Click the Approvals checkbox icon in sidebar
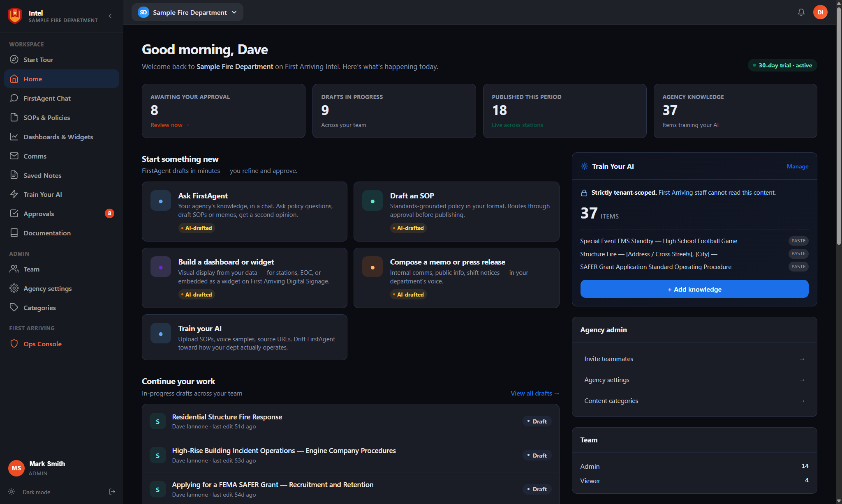Screen dimensions: 842x504 (14, 214)
